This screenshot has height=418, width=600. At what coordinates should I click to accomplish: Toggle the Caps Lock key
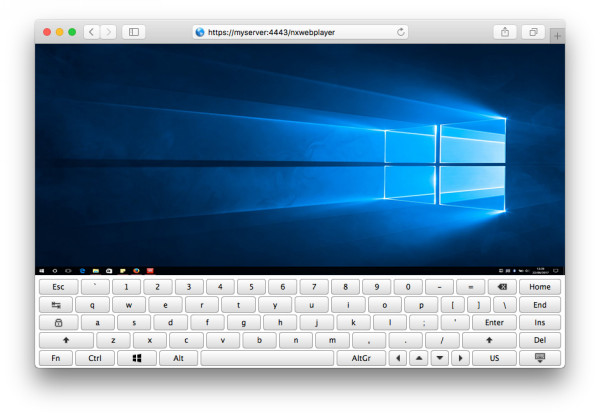tap(59, 323)
